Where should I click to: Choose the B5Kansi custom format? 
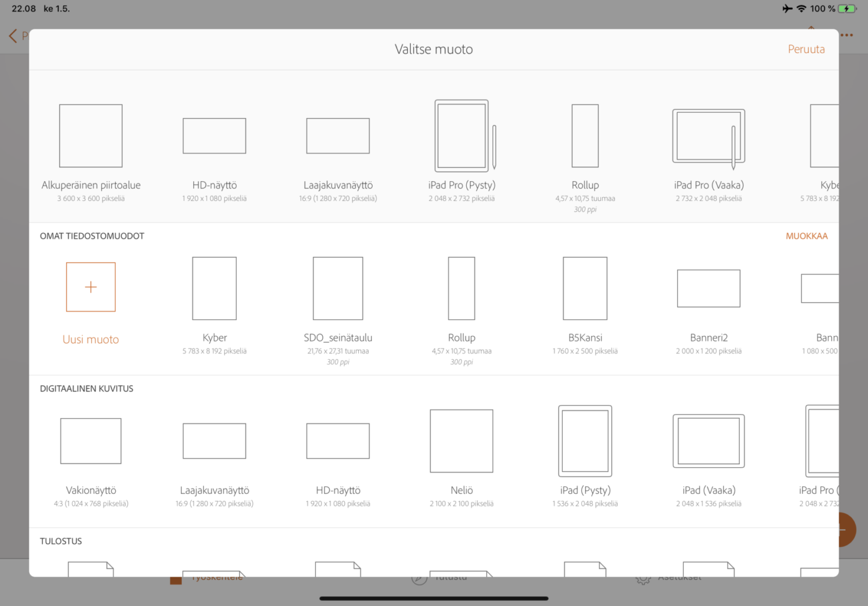(585, 288)
